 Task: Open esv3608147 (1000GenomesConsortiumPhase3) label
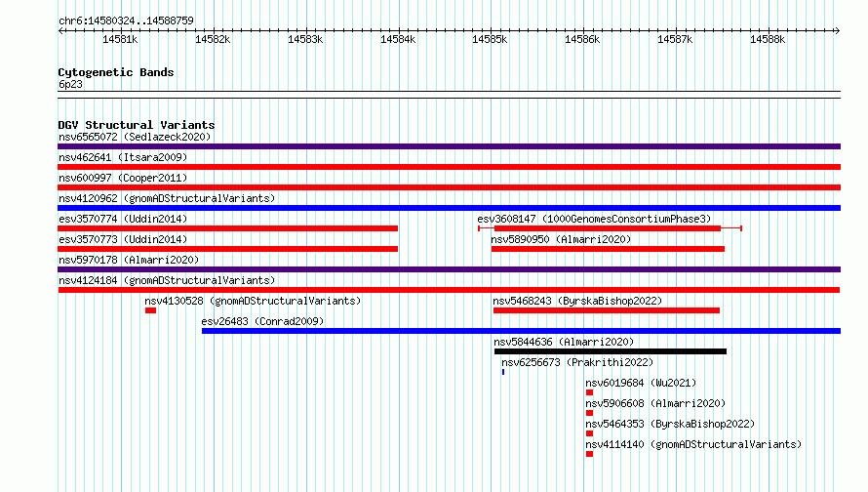[x=594, y=219]
